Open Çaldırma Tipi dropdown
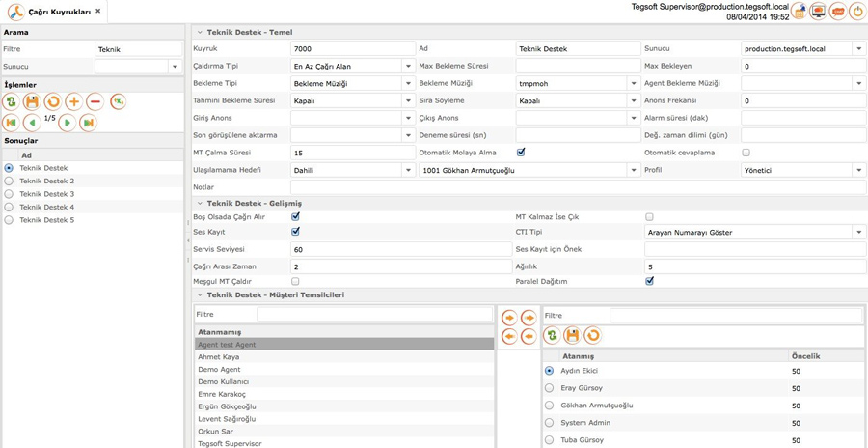Viewport: 868px width, 448px height. click(x=408, y=67)
